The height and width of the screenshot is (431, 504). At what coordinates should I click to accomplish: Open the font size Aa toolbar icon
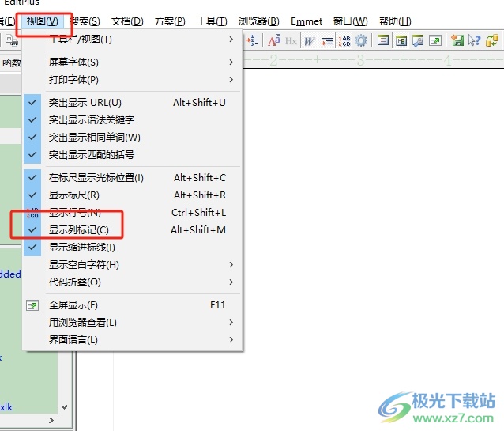(274, 40)
